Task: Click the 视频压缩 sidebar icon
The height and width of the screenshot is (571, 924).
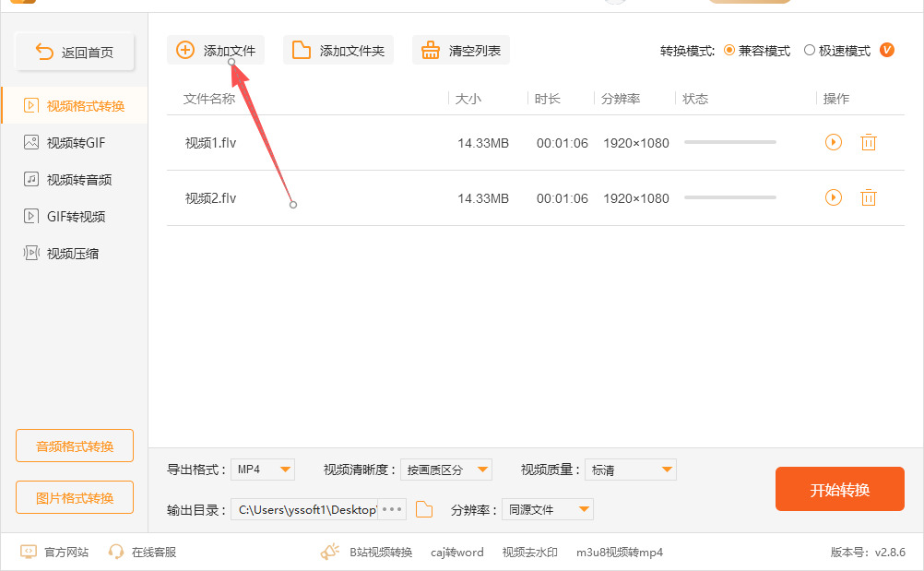Action: [30, 253]
